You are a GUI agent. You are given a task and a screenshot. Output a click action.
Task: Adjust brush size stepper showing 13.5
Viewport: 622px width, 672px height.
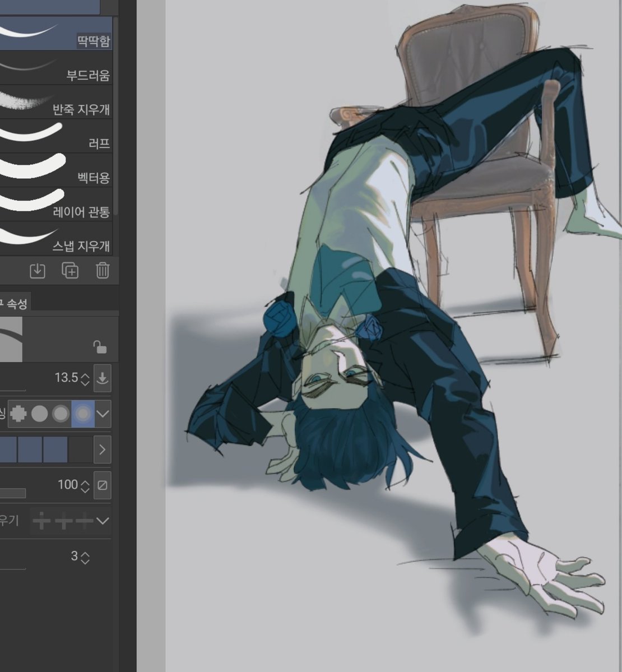[x=85, y=378]
